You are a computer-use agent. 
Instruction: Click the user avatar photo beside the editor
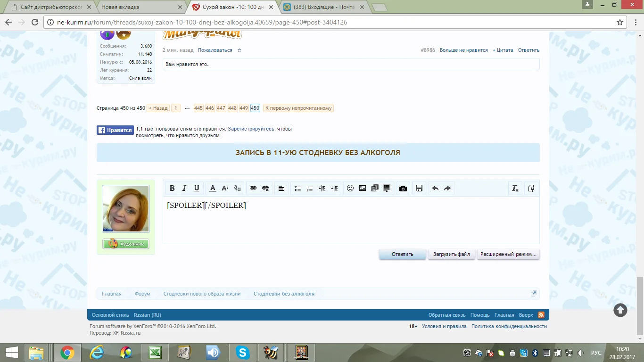tap(126, 208)
